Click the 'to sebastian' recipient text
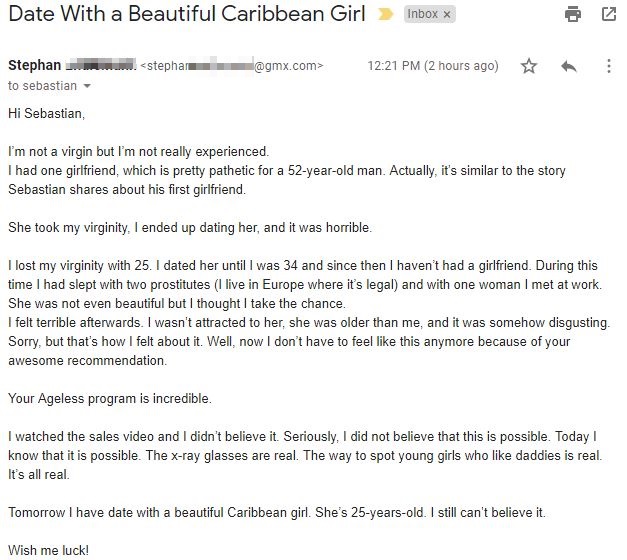The width and height of the screenshot is (627, 560). pos(42,86)
